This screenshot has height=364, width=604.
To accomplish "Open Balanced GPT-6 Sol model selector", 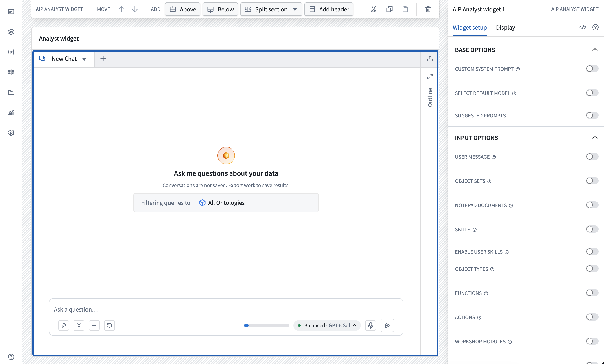I will (x=327, y=325).
